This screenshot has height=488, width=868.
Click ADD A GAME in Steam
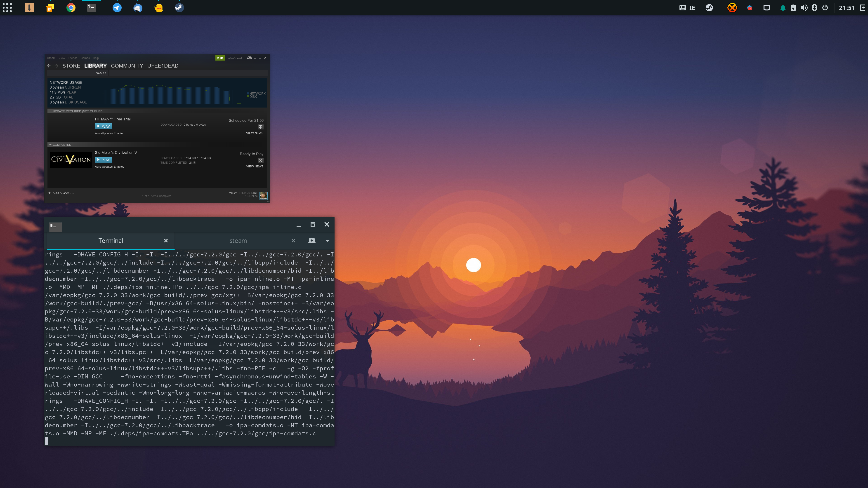[61, 193]
